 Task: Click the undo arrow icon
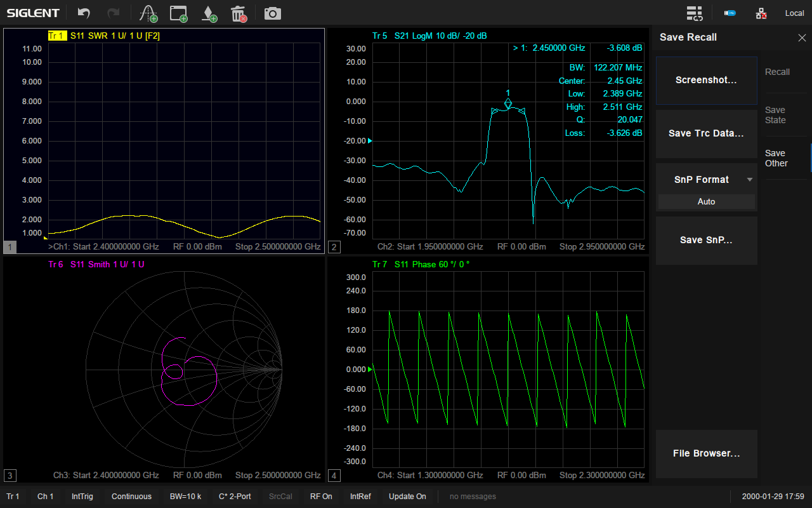pos(84,13)
